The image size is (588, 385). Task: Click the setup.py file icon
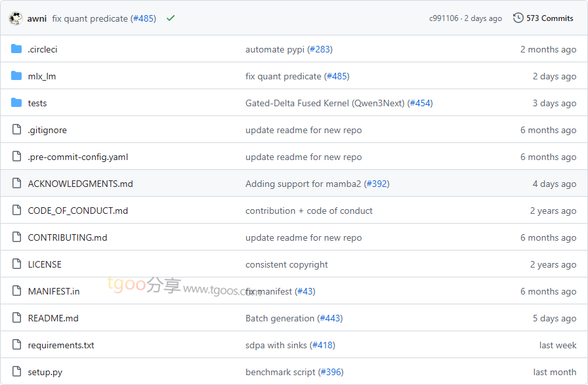pyautogui.click(x=16, y=372)
